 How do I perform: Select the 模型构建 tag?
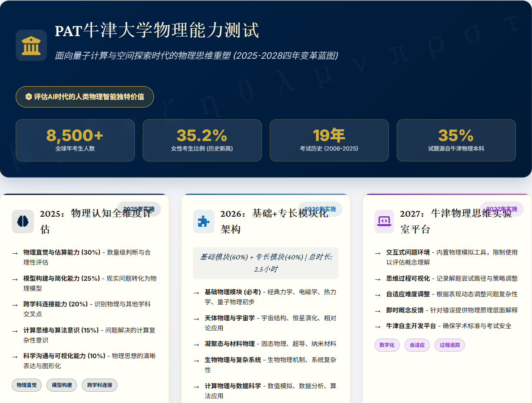(x=62, y=385)
